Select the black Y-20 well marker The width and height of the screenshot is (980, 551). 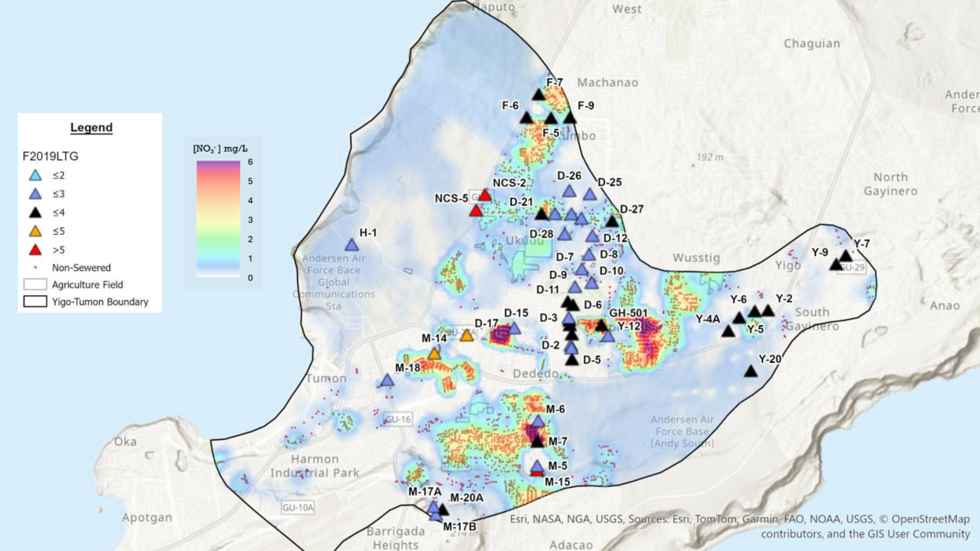pyautogui.click(x=751, y=372)
